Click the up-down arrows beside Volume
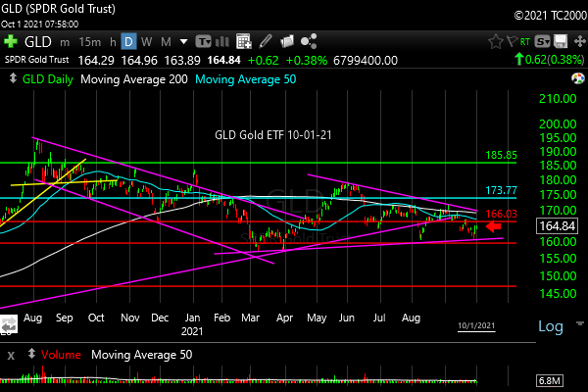Image resolution: width=588 pixels, height=392 pixels. click(31, 354)
